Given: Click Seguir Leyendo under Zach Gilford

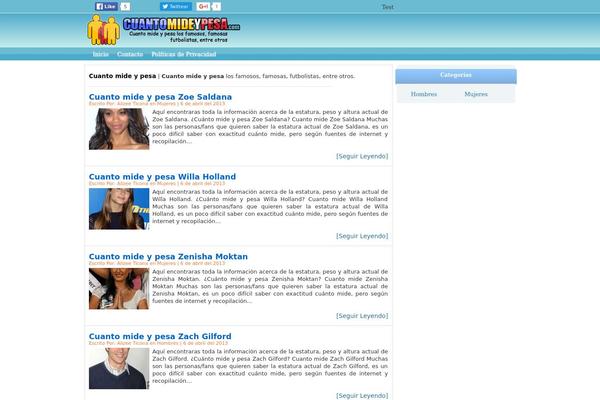Looking at the screenshot, I should [362, 395].
